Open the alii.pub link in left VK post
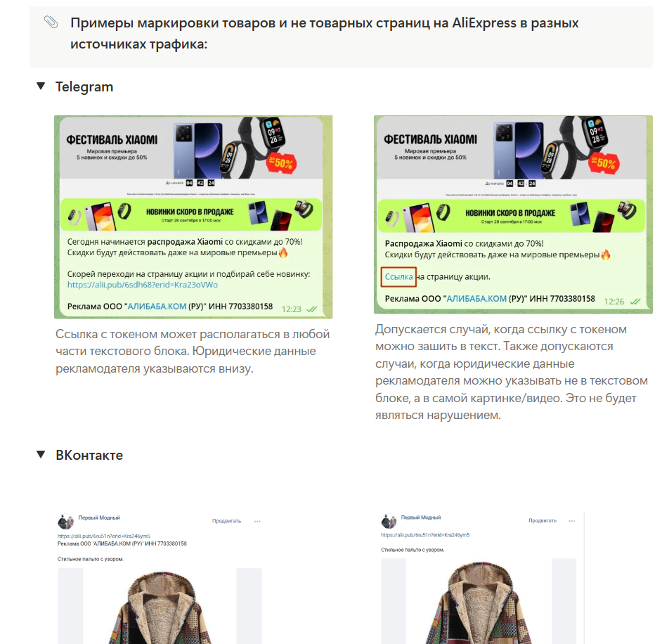 pos(104,536)
